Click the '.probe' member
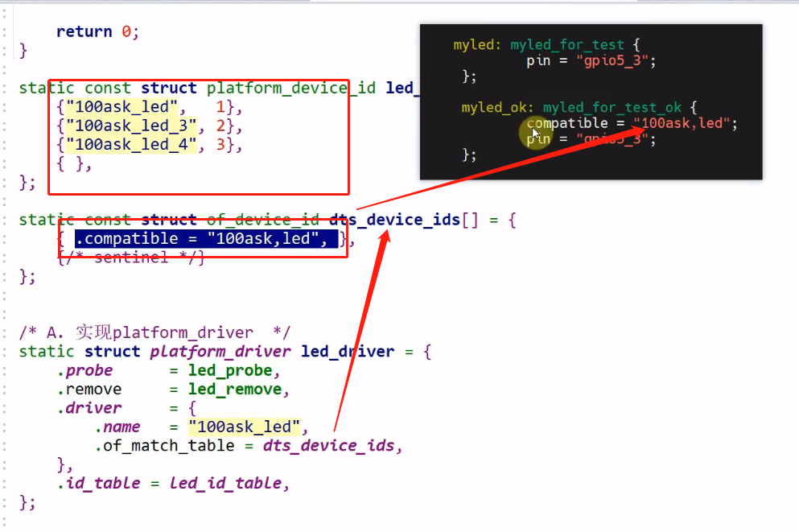799x532 pixels. tap(84, 370)
